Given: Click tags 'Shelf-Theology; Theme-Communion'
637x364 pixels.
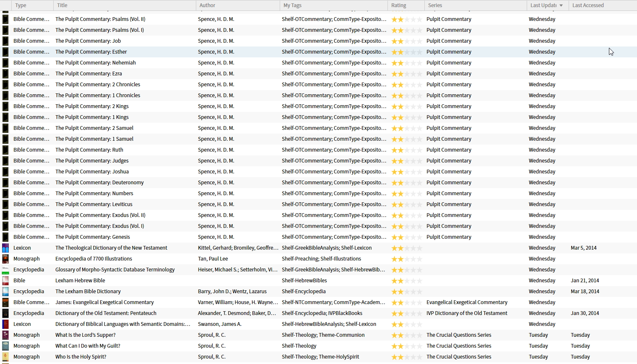Looking at the screenshot, I should [323, 335].
